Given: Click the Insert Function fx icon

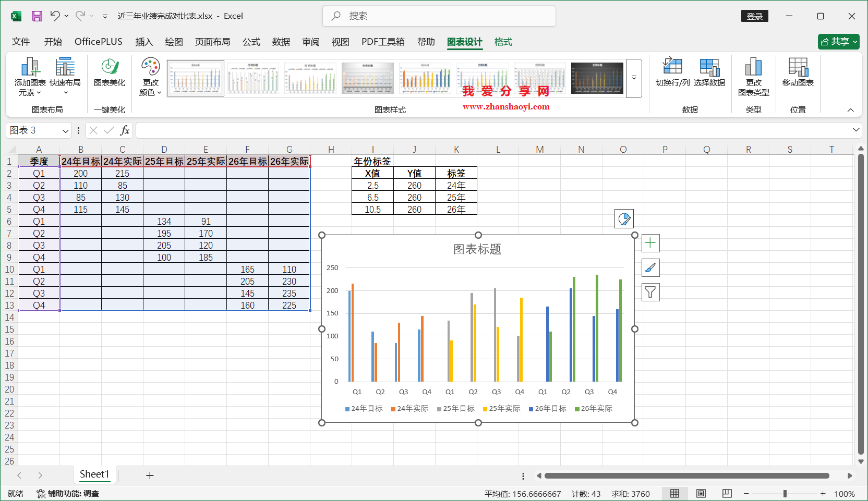Looking at the screenshot, I should pos(125,130).
